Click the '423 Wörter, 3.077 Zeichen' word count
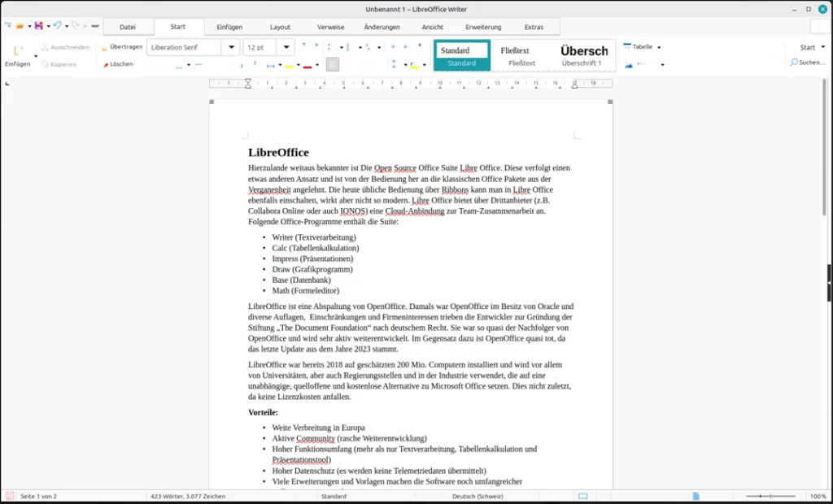The image size is (833, 504). click(188, 496)
